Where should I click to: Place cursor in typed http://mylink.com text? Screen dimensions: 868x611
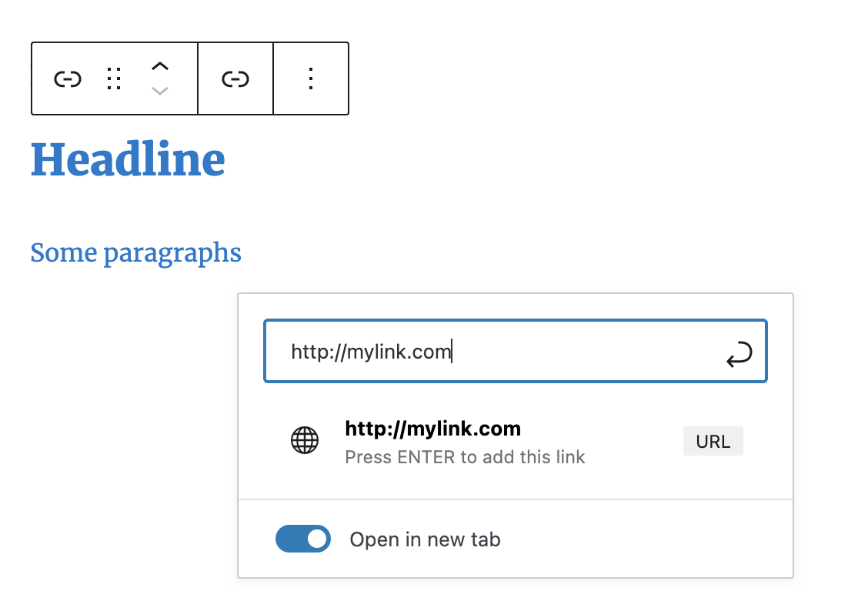(x=371, y=352)
